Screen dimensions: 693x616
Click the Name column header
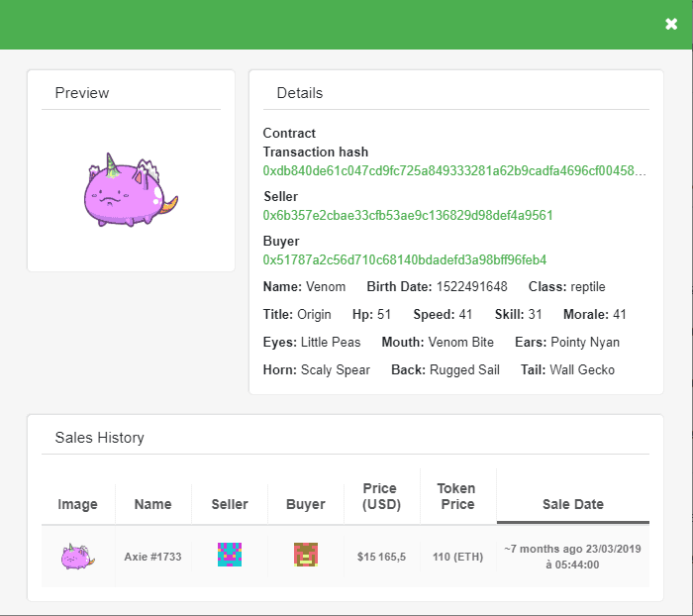click(152, 504)
